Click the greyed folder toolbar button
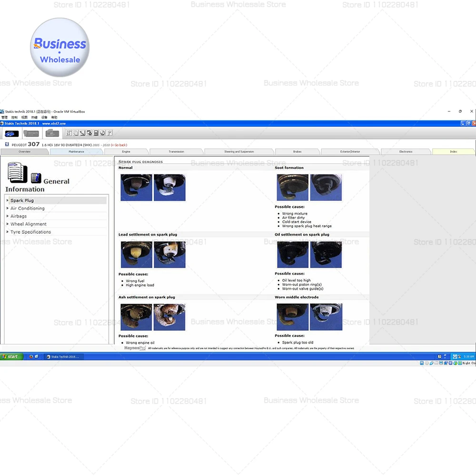This screenshot has width=476, height=476. [x=52, y=133]
